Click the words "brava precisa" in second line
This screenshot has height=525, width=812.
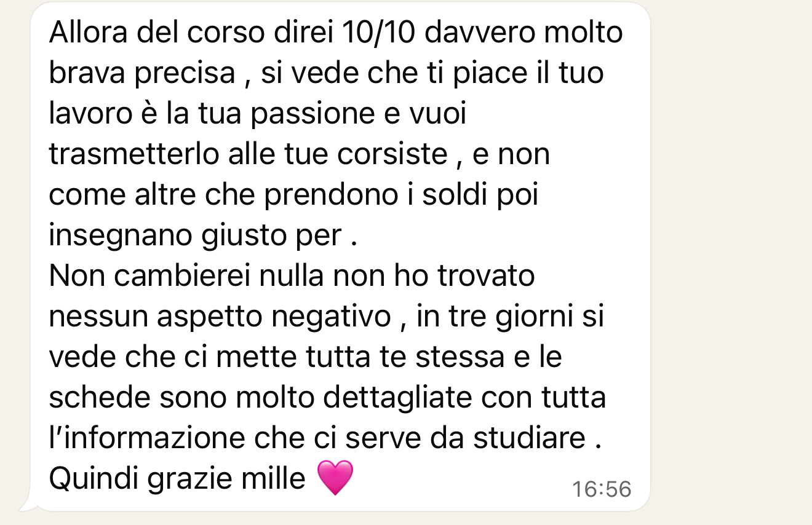[x=142, y=74]
